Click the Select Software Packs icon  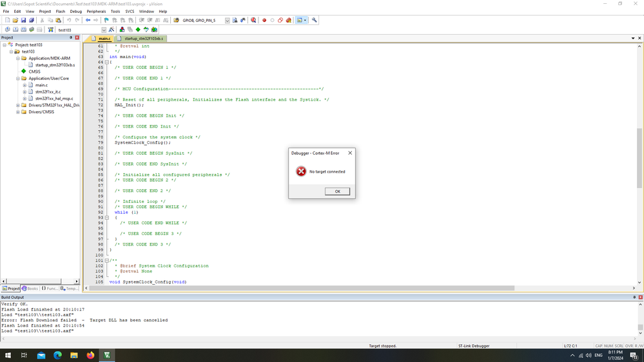pos(146,30)
